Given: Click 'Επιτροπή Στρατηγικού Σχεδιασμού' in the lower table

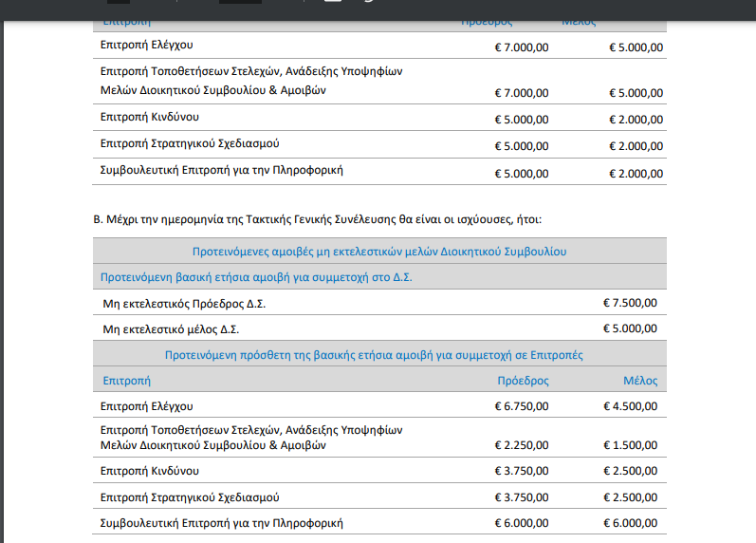Looking at the screenshot, I should [x=190, y=497].
